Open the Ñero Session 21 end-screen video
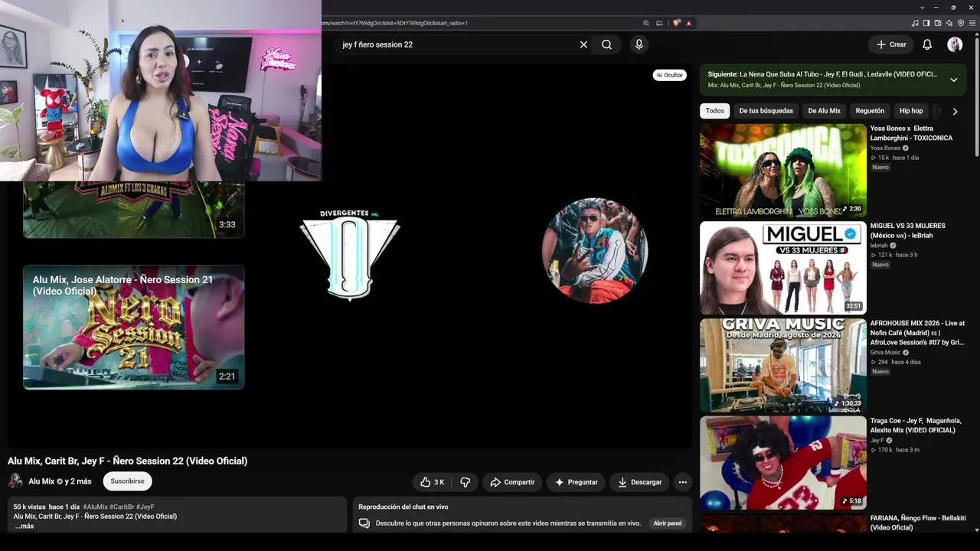Image resolution: width=980 pixels, height=551 pixels. coord(133,328)
